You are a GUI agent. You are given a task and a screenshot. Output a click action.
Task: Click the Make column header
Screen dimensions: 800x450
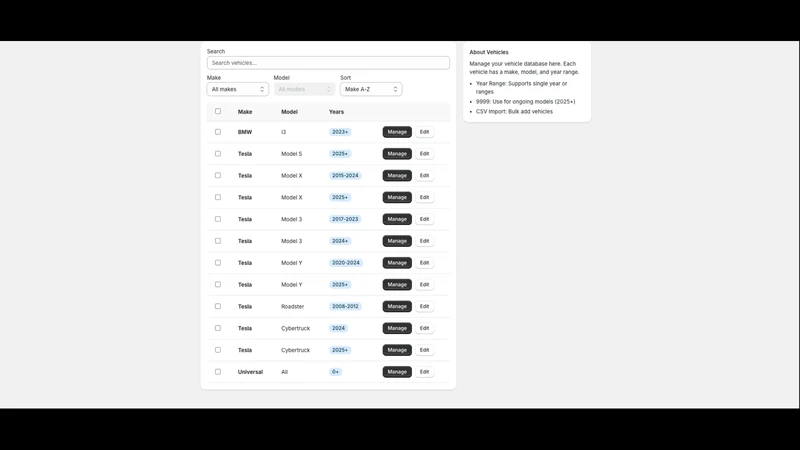(245, 112)
